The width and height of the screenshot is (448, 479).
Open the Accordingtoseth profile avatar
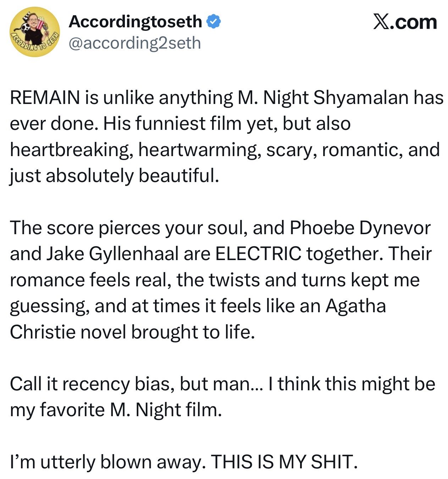[35, 32]
